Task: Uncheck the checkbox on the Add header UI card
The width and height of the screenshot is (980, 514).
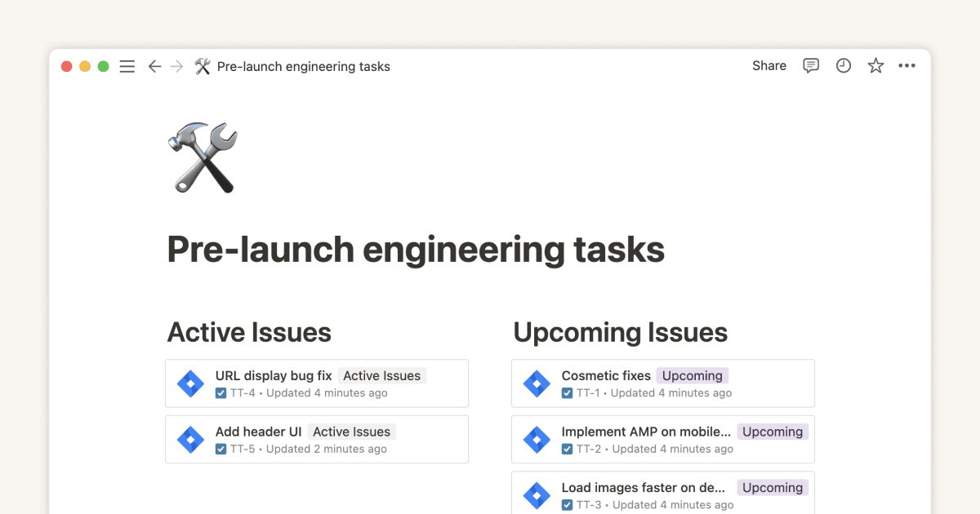Action: tap(220, 449)
